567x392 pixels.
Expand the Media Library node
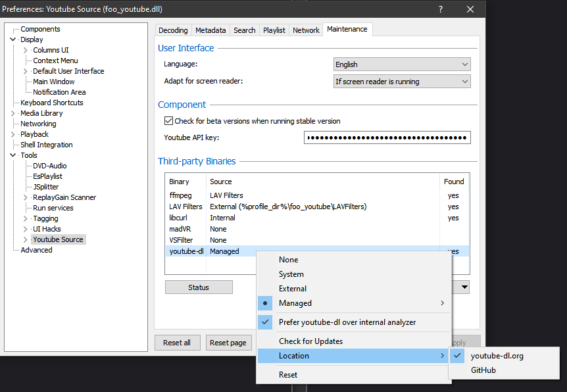click(13, 113)
